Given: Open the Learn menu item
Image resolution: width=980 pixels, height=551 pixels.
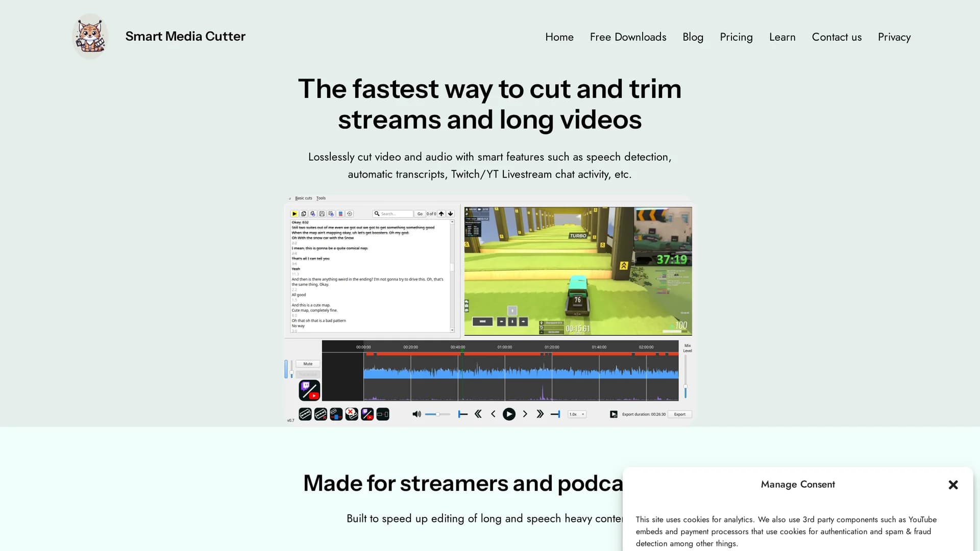Looking at the screenshot, I should tap(782, 37).
